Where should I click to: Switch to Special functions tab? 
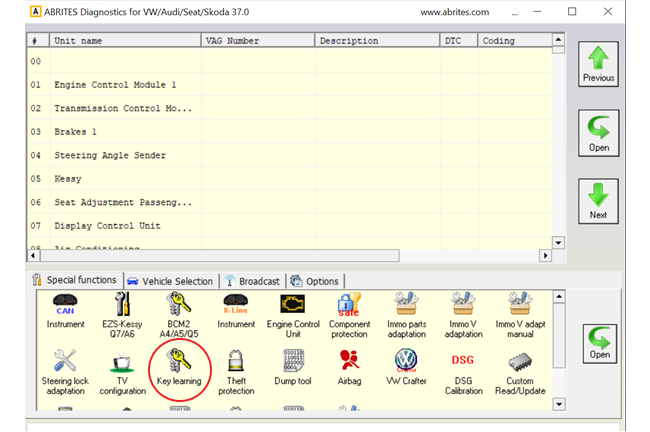tap(75, 280)
